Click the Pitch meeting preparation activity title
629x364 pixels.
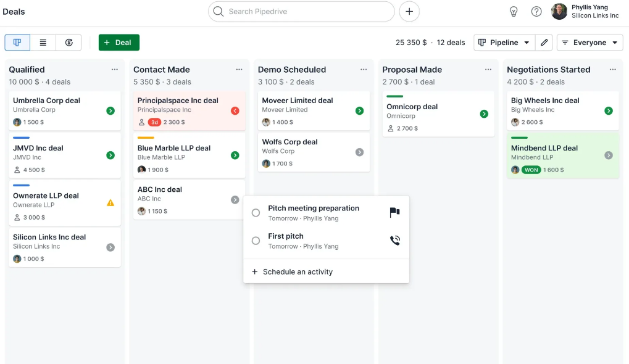click(x=314, y=208)
